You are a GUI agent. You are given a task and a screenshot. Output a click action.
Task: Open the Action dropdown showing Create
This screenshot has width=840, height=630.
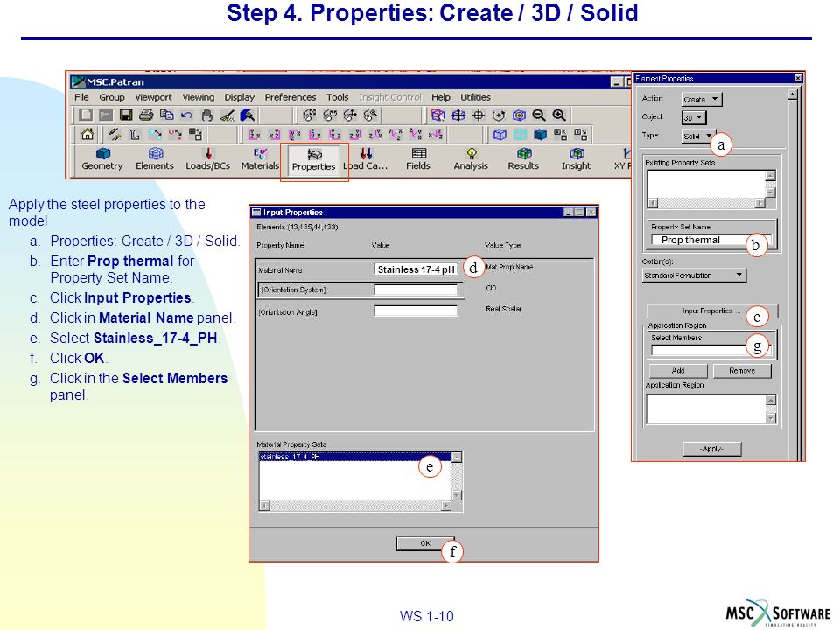(x=702, y=99)
